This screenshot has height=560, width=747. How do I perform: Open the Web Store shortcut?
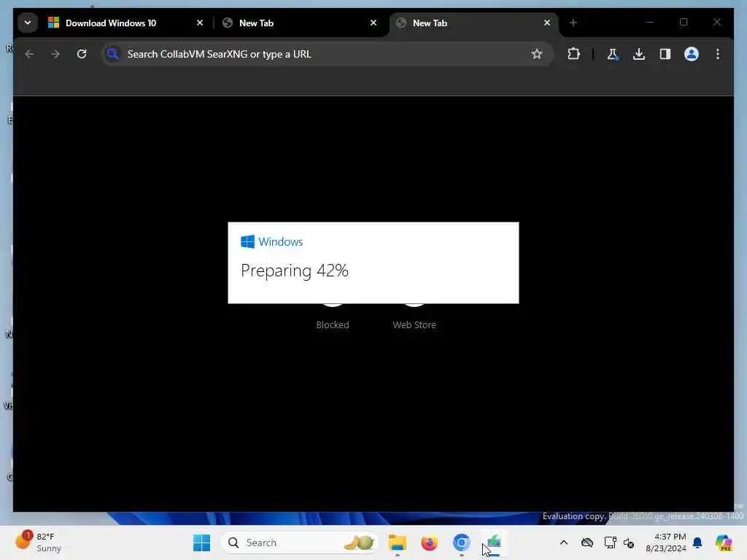click(414, 318)
